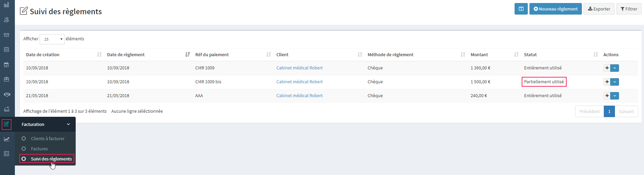Collapse the Facturation menu chevron
Screen dimensions: 644x175
coord(68,124)
